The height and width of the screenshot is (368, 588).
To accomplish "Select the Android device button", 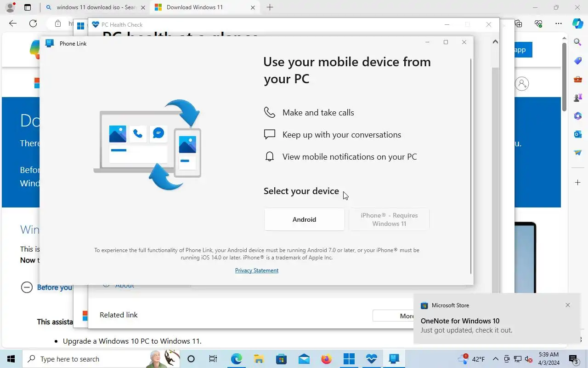I will click(304, 219).
